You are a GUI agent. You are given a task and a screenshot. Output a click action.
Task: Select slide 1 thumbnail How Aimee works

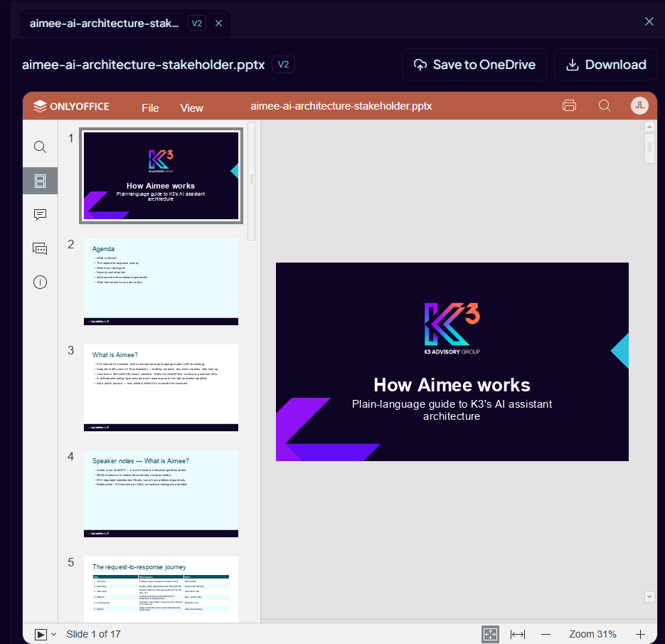click(x=161, y=176)
